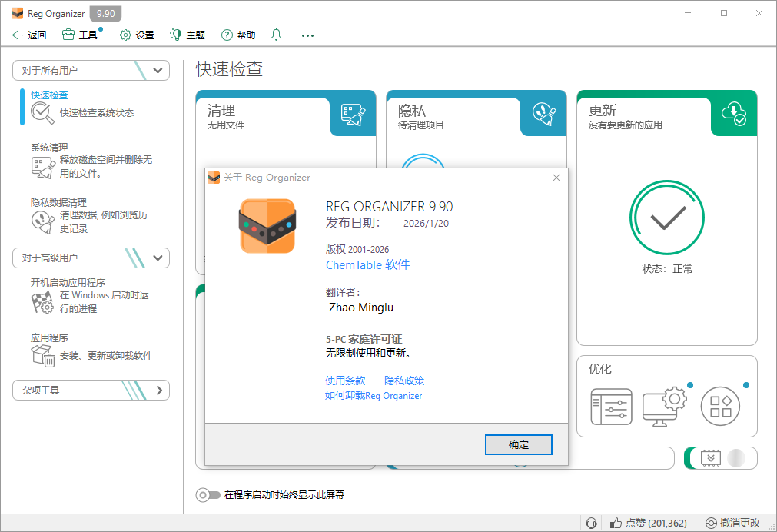Screen dimensions: 777x532
Task: Click the headset support icon in status bar
Action: coord(591,523)
